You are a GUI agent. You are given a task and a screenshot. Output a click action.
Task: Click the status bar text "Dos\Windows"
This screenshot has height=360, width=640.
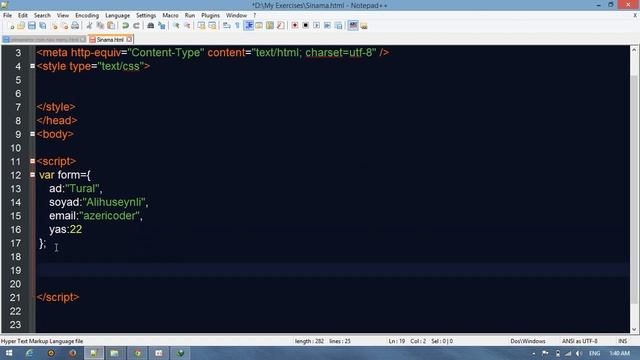pyautogui.click(x=528, y=341)
